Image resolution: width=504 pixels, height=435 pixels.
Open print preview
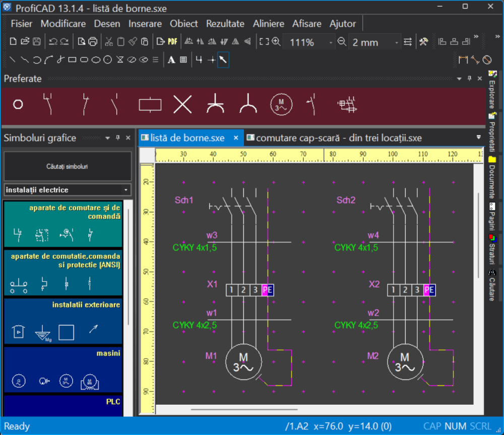(81, 42)
